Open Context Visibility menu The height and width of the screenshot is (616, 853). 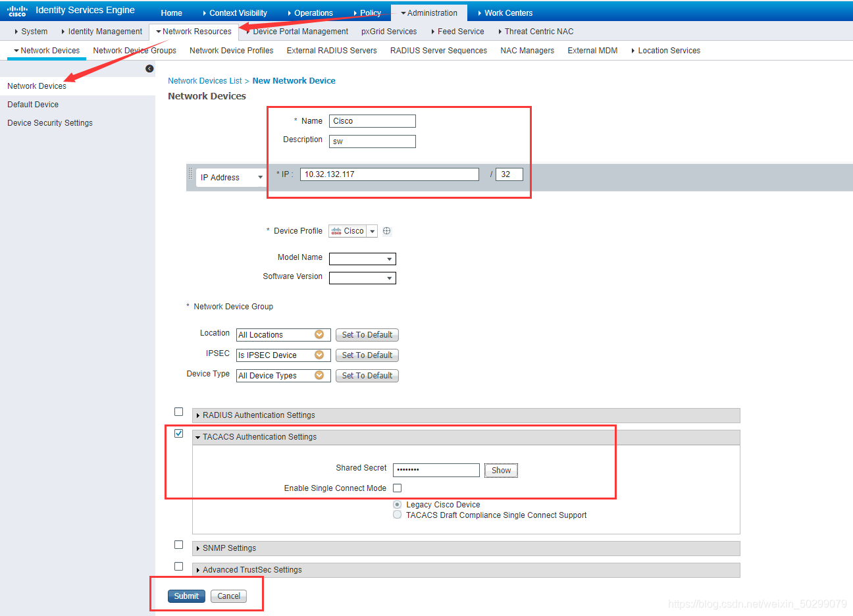(x=234, y=13)
